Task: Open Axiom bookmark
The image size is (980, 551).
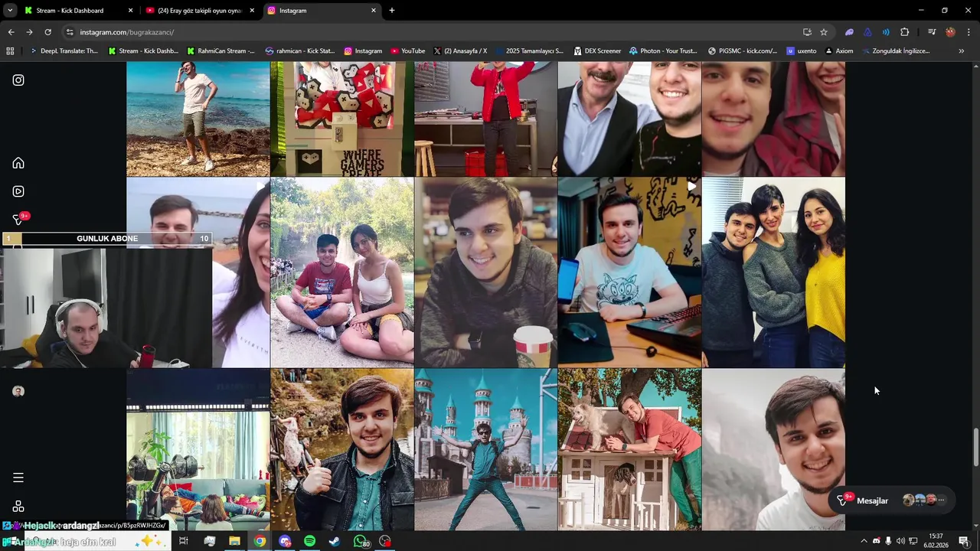Action: 839,51
